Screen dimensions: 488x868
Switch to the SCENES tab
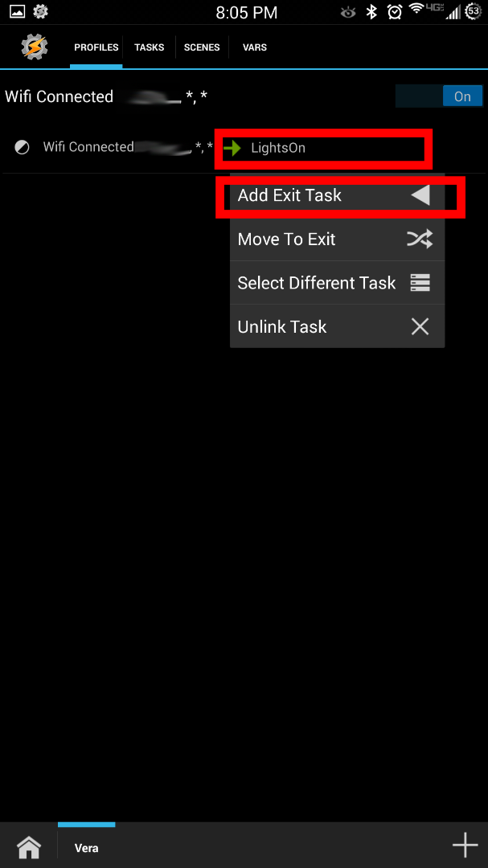click(x=202, y=47)
